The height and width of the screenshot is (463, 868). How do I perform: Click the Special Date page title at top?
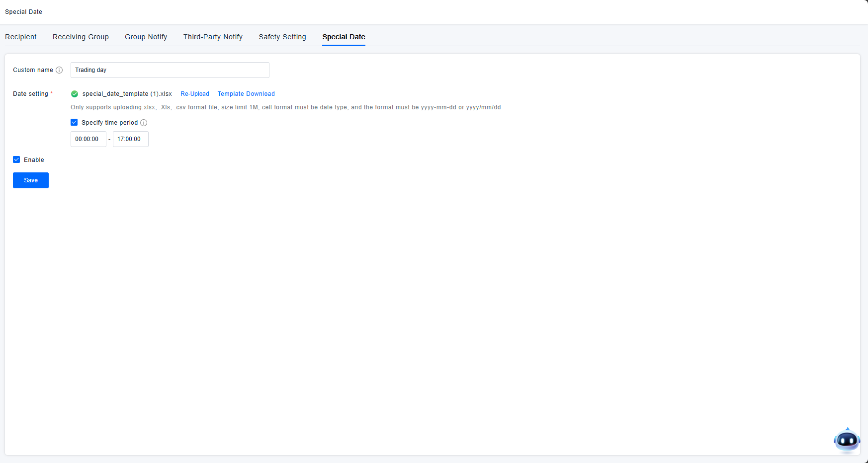[x=23, y=12]
